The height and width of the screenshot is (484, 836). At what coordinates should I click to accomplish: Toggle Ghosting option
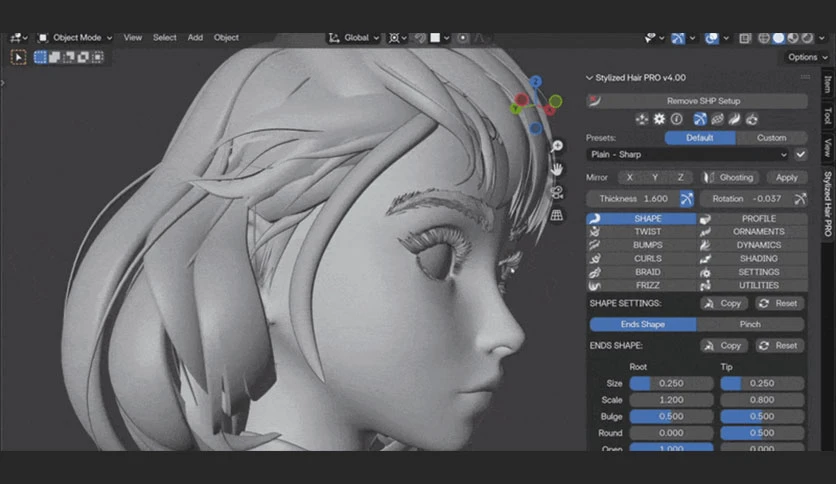[730, 178]
